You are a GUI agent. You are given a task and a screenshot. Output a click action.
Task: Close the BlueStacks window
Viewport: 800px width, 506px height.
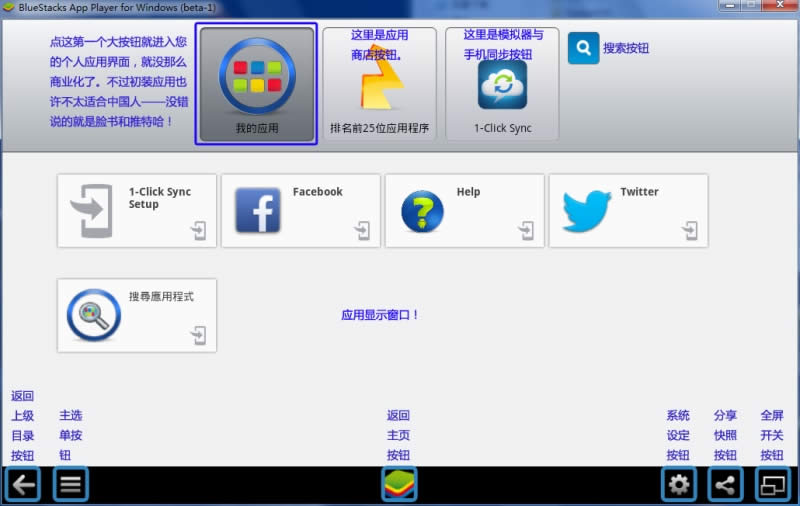pyautogui.click(x=780, y=5)
